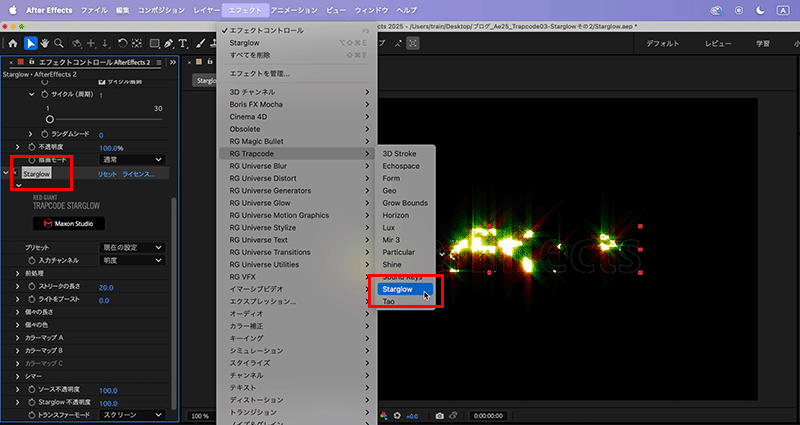Select the Dolly camera tool
This screenshot has width=800, height=425.
[x=105, y=43]
